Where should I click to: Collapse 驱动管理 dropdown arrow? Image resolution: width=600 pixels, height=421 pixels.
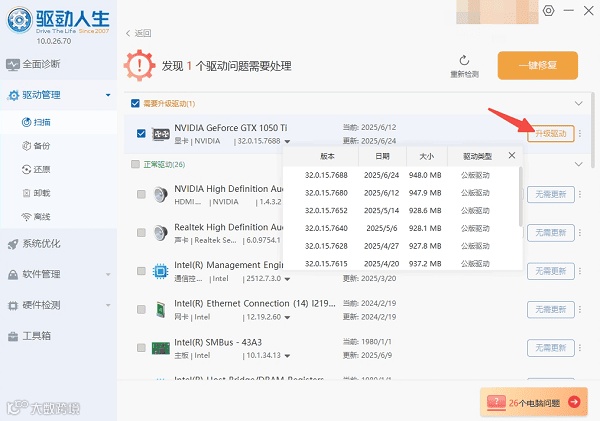coord(108,95)
